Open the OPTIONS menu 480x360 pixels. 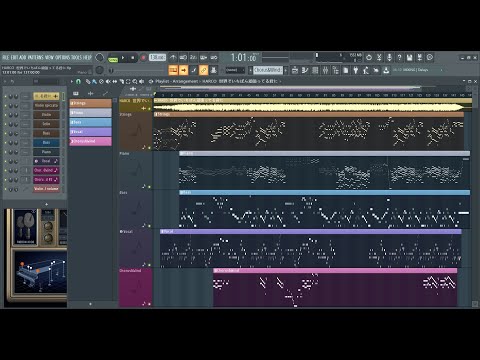click(x=62, y=57)
